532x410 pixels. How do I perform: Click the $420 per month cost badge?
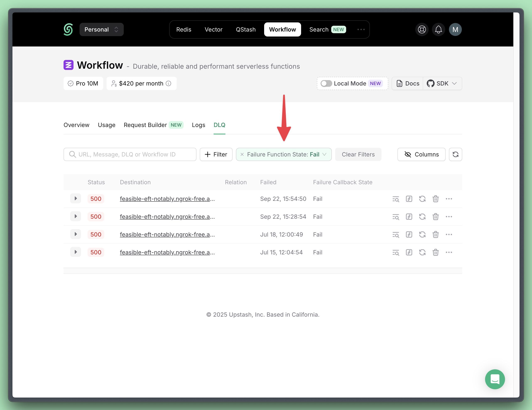click(x=141, y=83)
